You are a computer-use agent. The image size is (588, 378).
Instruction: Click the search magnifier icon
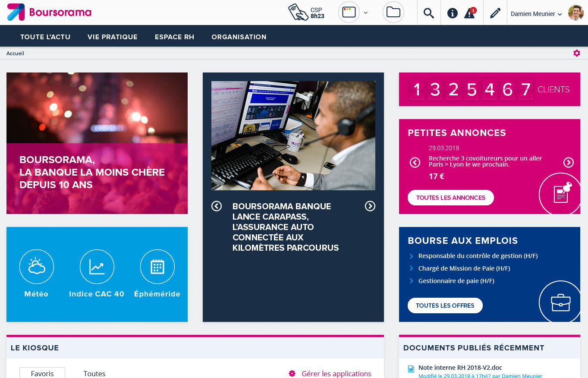point(428,13)
